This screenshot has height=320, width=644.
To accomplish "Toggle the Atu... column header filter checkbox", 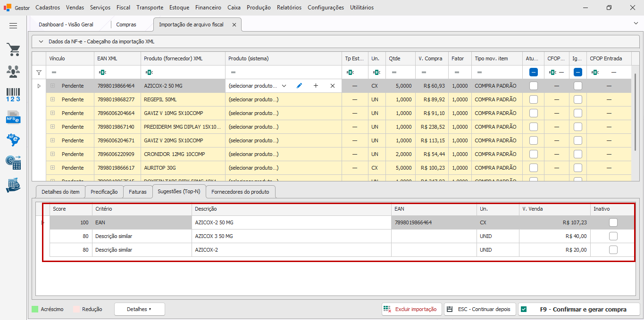I will pyautogui.click(x=534, y=72).
